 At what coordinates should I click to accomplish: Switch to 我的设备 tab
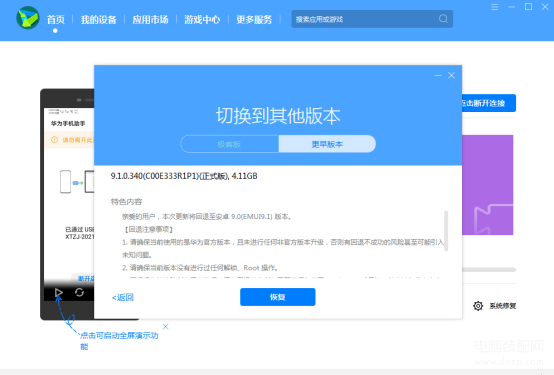point(99,19)
